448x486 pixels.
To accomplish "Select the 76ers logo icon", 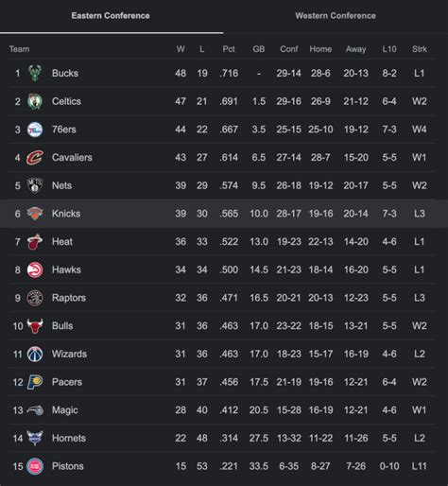I will tap(35, 130).
